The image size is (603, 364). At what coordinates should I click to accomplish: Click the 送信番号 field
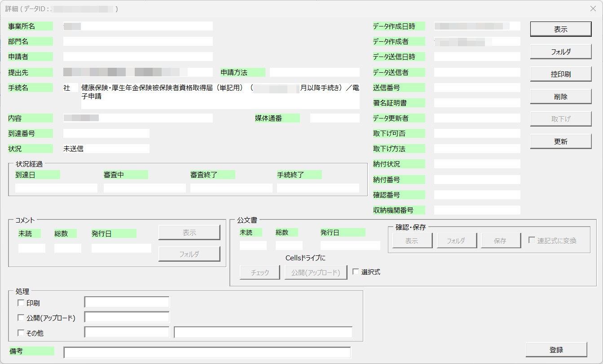477,88
